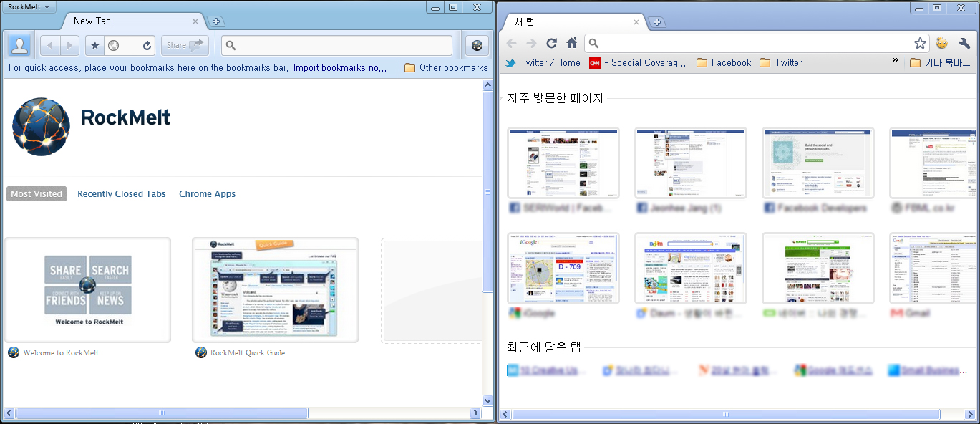Go forward in the RockMelt window
The image size is (980, 424).
[69, 46]
